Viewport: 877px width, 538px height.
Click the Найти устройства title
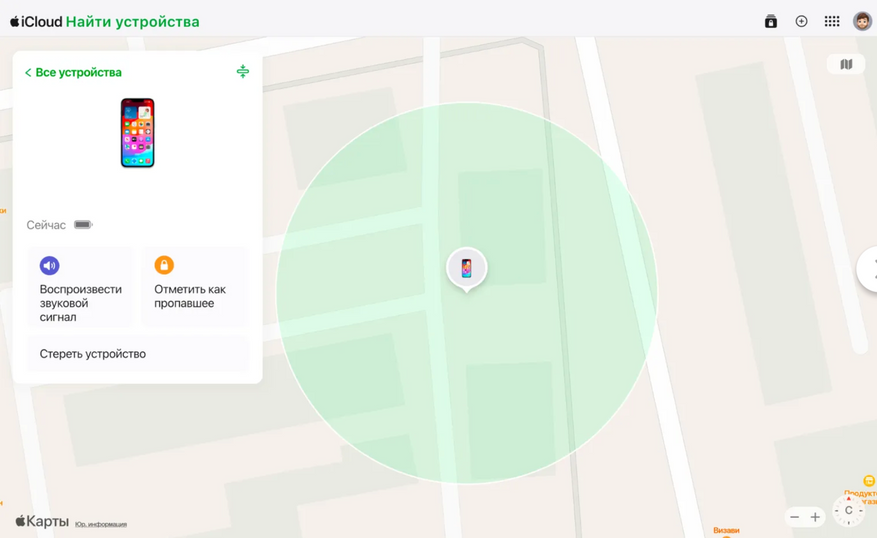(133, 22)
